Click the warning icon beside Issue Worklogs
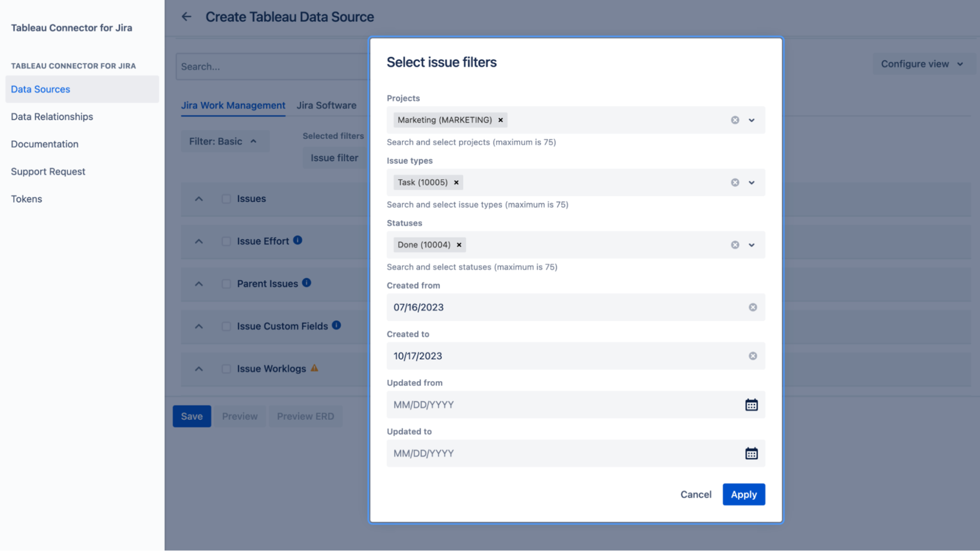The width and height of the screenshot is (980, 551). [315, 368]
